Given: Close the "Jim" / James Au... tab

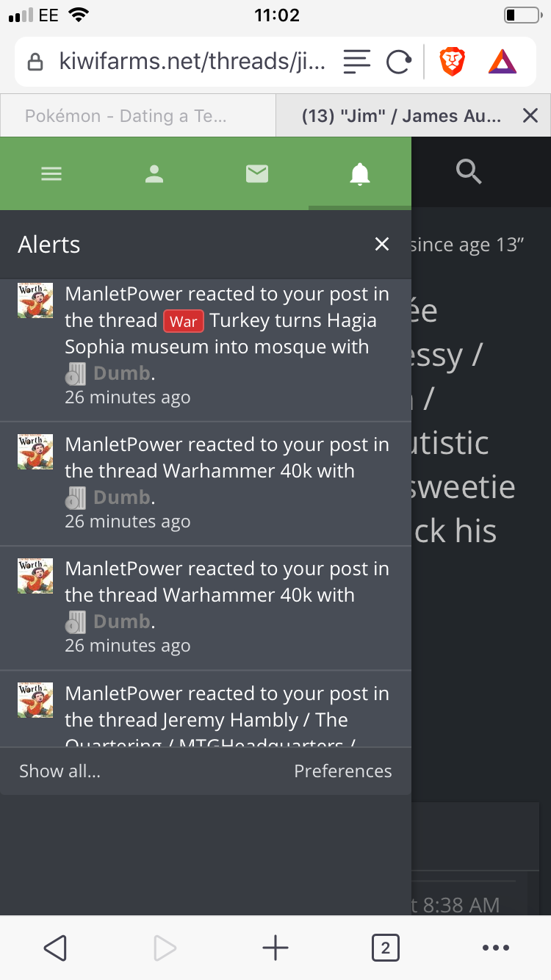Looking at the screenshot, I should coord(530,115).
